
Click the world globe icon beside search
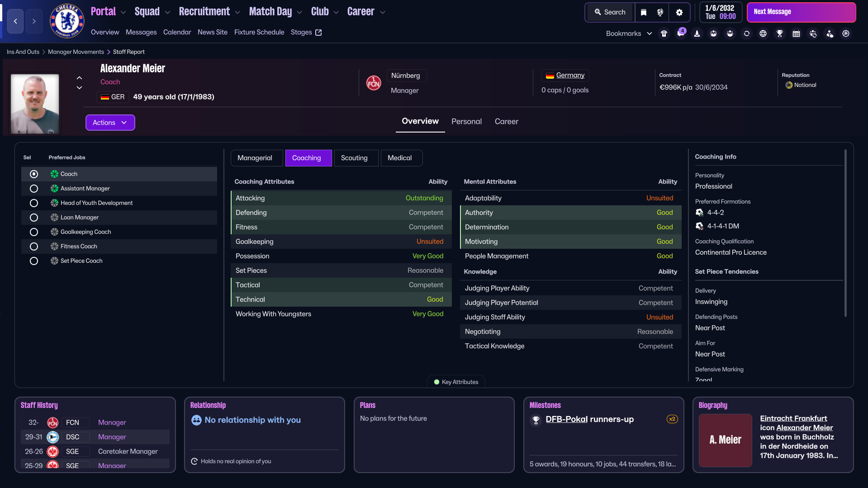click(660, 12)
